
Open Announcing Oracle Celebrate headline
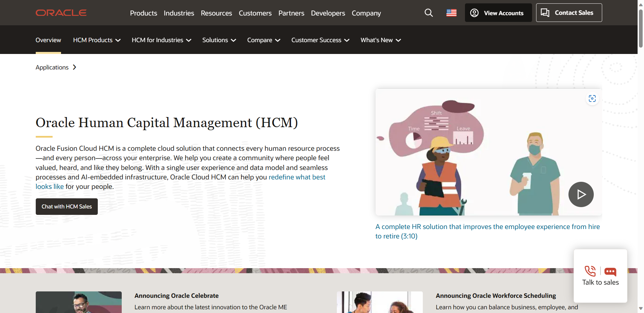click(x=176, y=296)
